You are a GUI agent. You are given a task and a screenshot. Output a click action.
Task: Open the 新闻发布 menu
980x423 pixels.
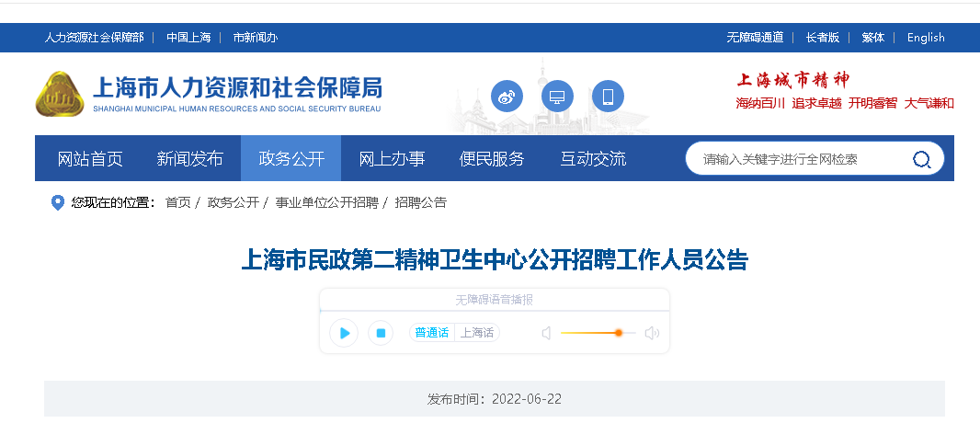pyautogui.click(x=189, y=159)
